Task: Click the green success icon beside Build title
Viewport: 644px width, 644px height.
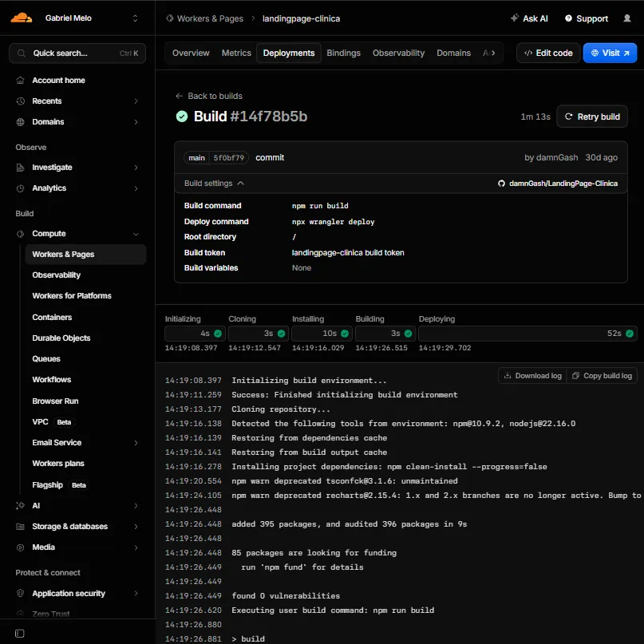Action: 182,117
